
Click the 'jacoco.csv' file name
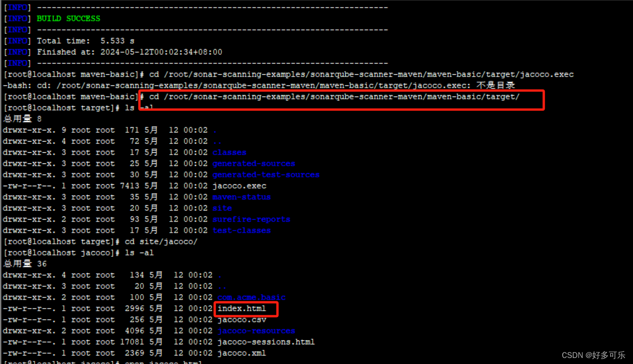(x=242, y=319)
